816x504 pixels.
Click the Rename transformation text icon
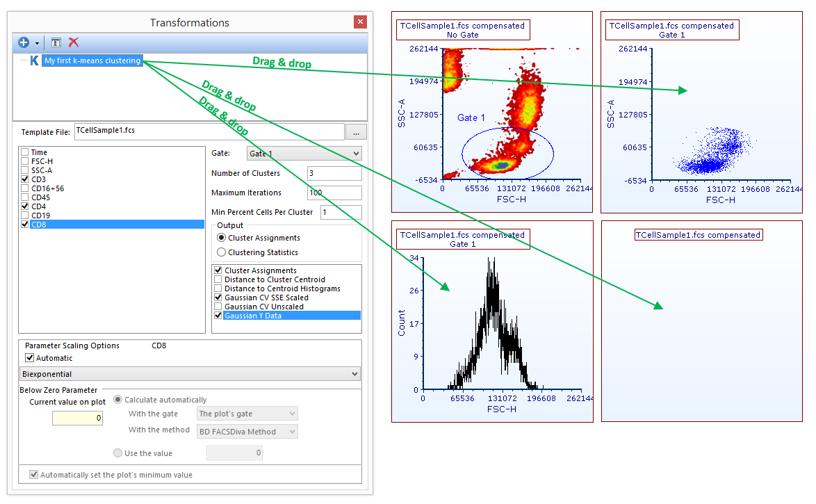(x=56, y=43)
